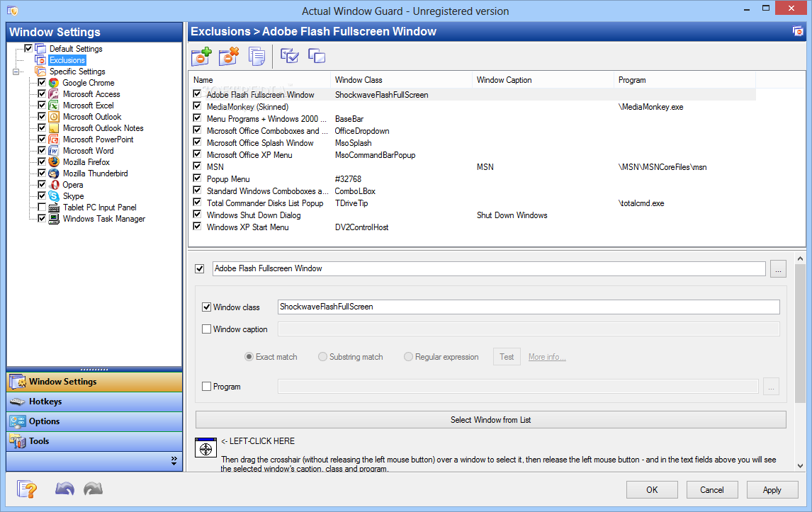The width and height of the screenshot is (812, 512).
Task: Open the Window Settings navigation section
Action: tap(94, 382)
